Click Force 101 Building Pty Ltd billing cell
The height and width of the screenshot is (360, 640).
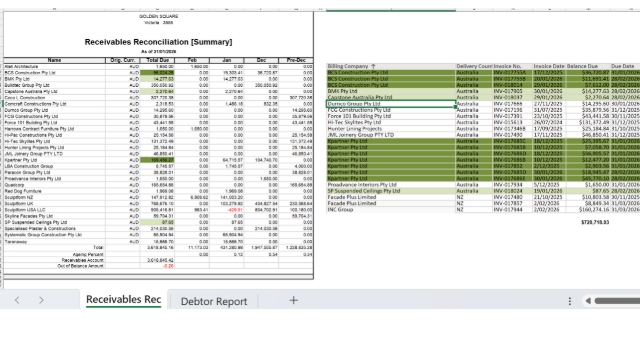coord(391,116)
